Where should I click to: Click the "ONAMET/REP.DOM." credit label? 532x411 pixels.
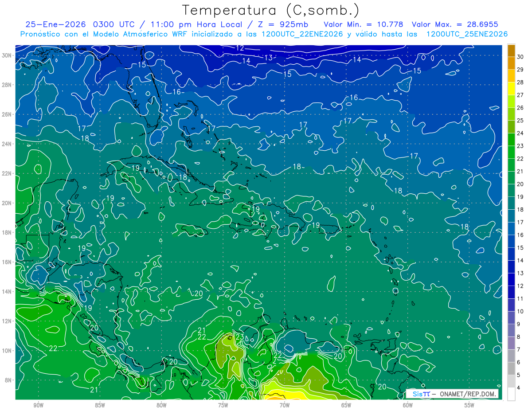[x=467, y=394]
